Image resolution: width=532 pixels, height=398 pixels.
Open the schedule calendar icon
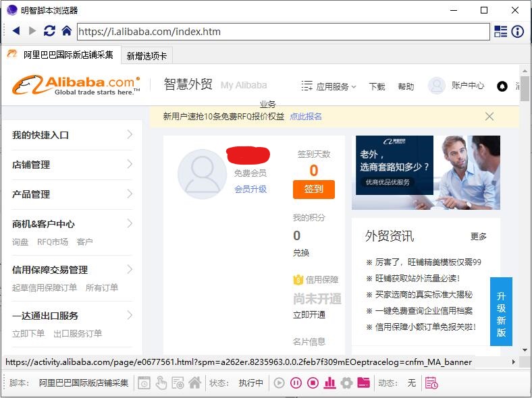[x=431, y=383]
